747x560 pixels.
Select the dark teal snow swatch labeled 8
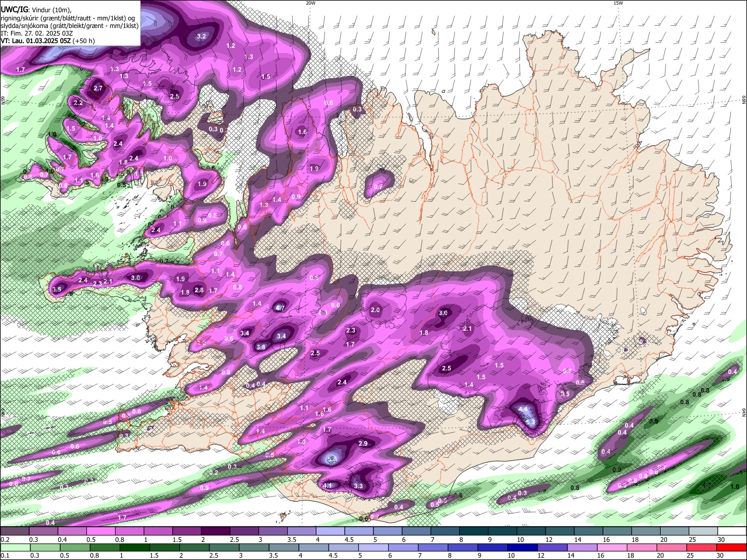[474, 531]
